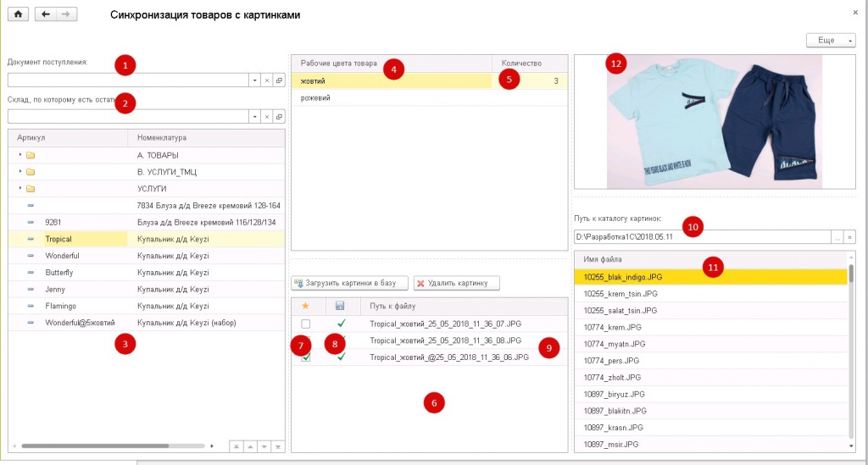Click the clothing preview picture
This screenshot has height=465, width=868.
(714, 122)
